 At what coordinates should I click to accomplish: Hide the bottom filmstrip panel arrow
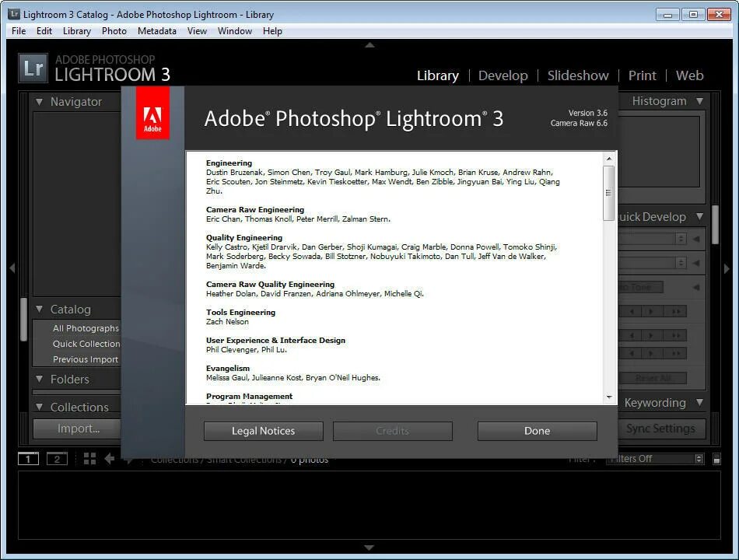click(x=369, y=548)
